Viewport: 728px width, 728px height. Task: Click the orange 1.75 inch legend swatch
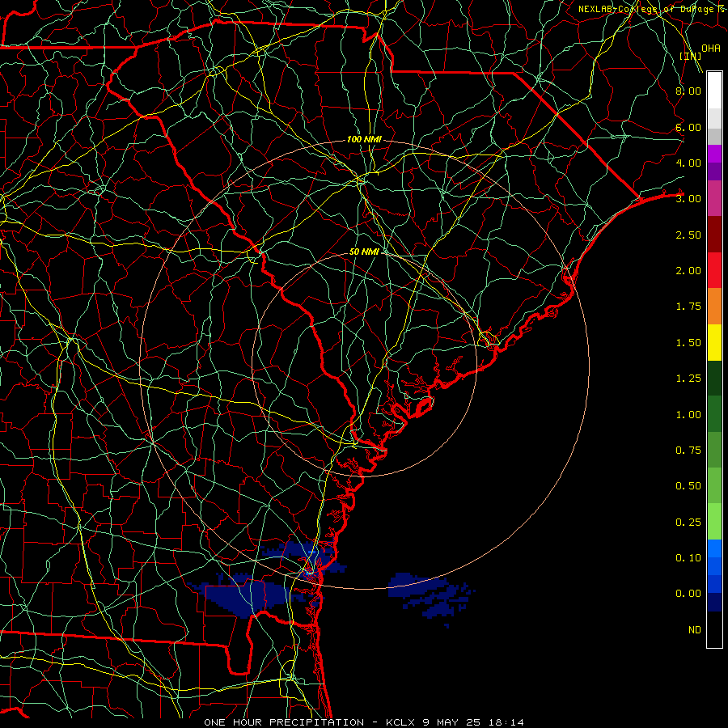point(714,306)
